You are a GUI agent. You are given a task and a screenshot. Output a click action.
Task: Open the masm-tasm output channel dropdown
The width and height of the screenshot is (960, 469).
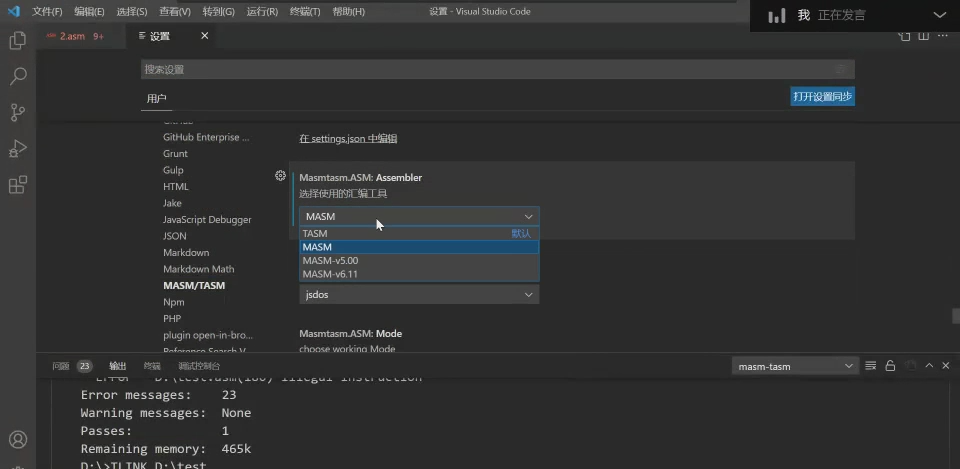tap(795, 366)
